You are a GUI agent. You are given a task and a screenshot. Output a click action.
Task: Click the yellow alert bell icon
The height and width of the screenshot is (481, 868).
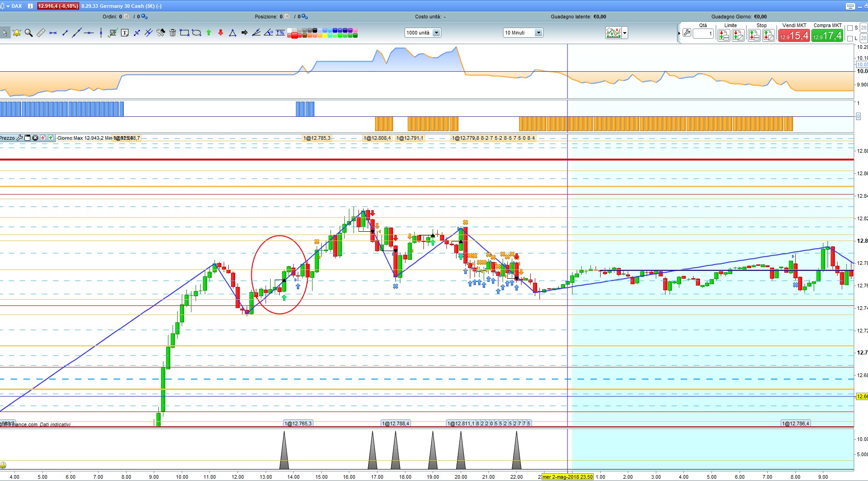17,33
